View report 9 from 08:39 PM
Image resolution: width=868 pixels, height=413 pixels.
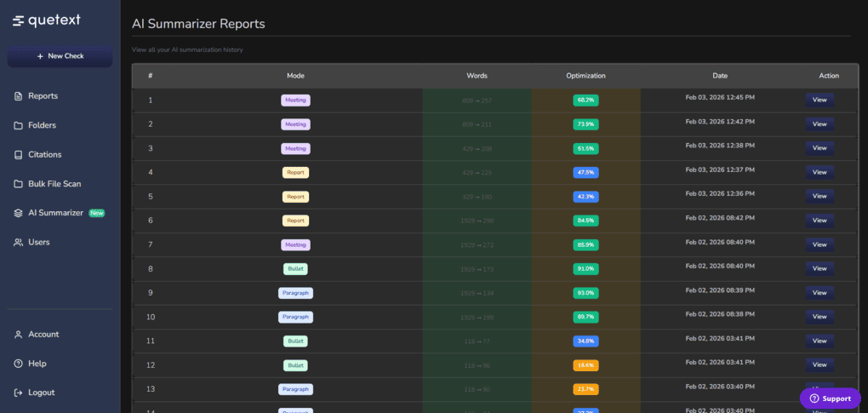[x=819, y=293]
